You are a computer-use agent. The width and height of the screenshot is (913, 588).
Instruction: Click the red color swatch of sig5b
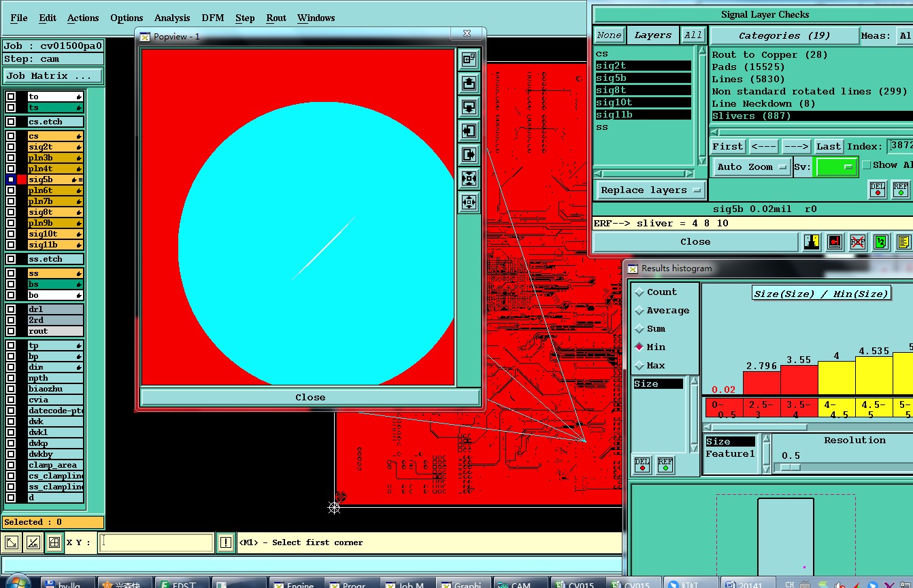[x=22, y=179]
